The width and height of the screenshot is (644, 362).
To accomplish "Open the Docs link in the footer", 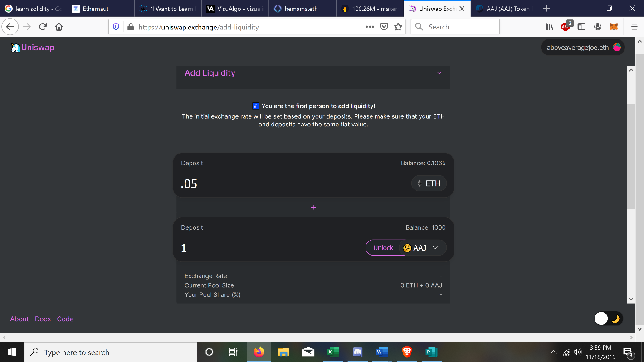I will (43, 319).
